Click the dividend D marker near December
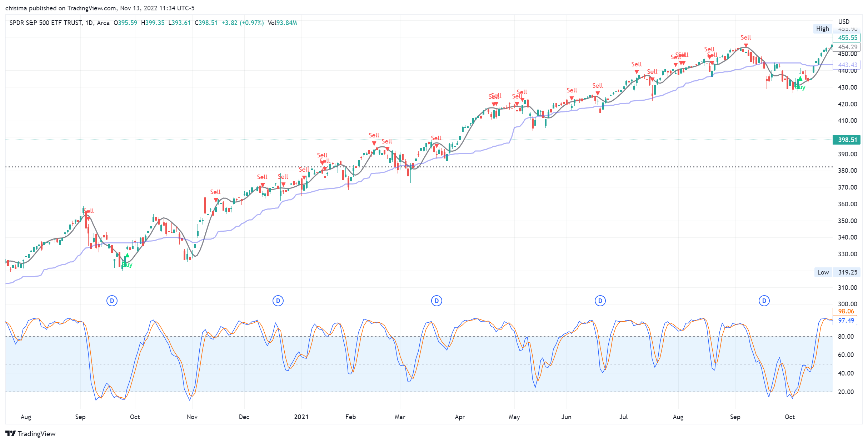The height and width of the screenshot is (443, 868). point(278,301)
